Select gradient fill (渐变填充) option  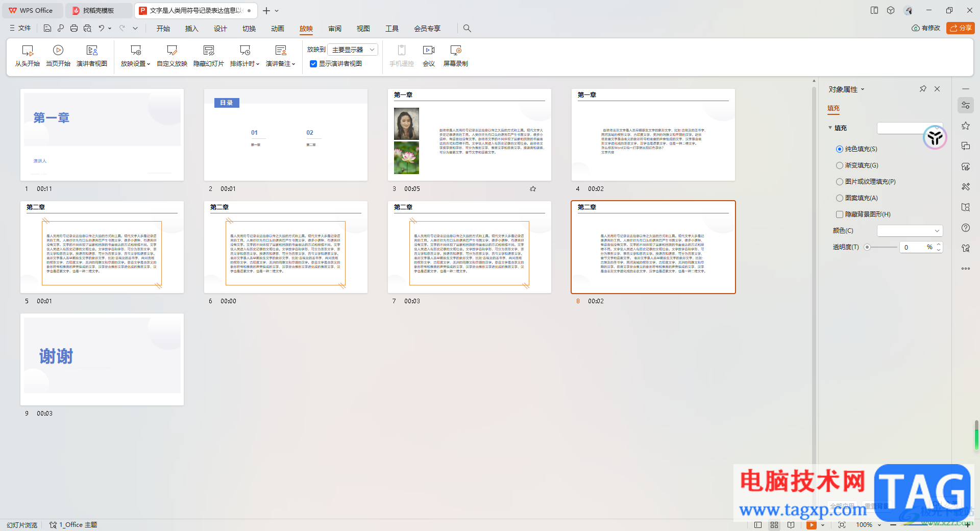pyautogui.click(x=857, y=165)
